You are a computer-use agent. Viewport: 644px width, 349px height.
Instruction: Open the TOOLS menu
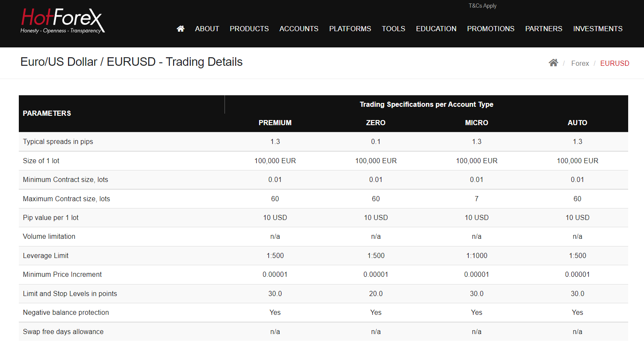pyautogui.click(x=393, y=29)
